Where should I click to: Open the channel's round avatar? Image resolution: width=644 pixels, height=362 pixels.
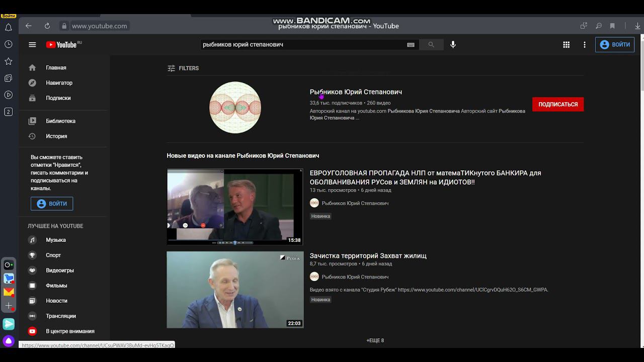[235, 108]
